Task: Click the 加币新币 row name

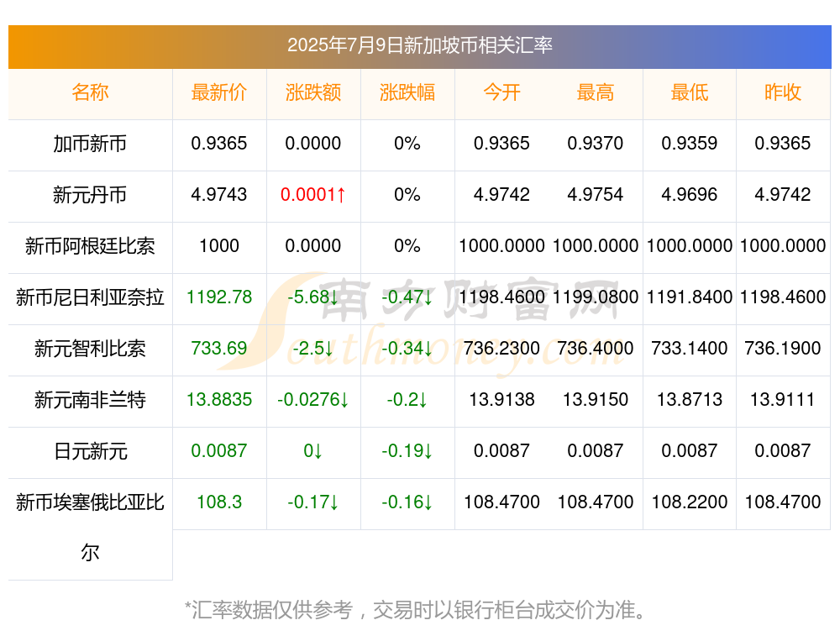Action: click(x=90, y=144)
